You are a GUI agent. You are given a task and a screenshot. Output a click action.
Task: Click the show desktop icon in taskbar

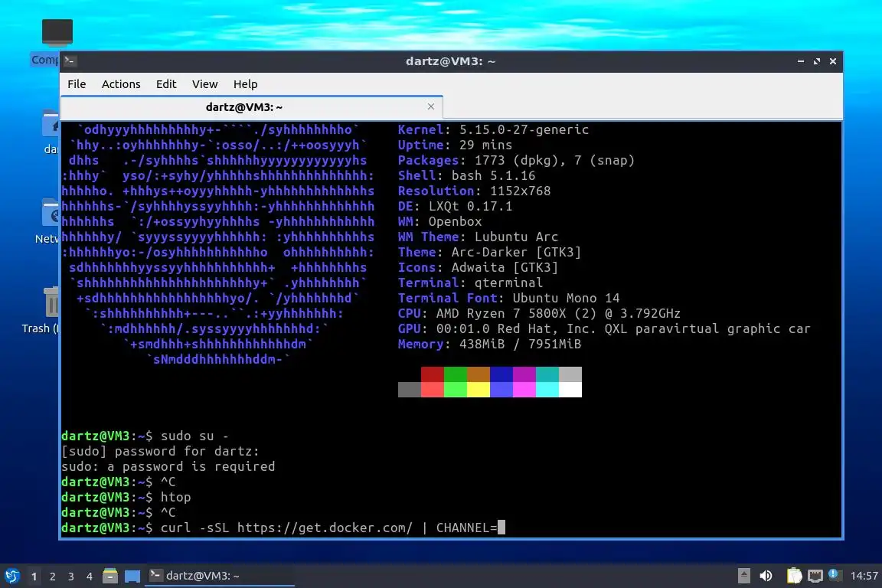click(132, 576)
